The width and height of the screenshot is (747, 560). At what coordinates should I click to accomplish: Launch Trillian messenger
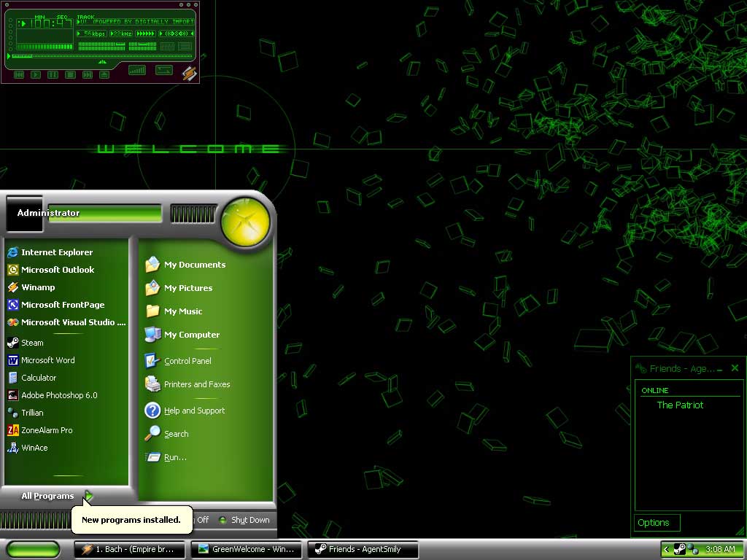[x=32, y=413]
